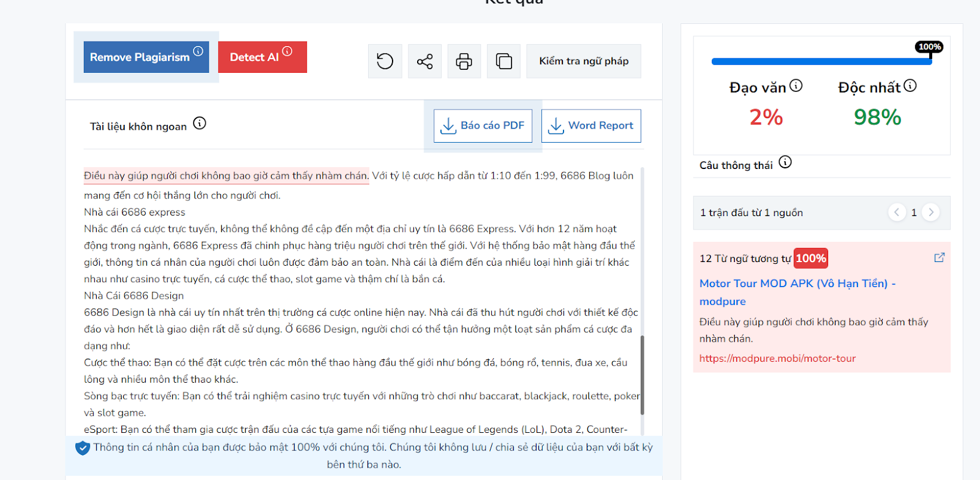Click '12 Từ ngữ tương tự' label
Image resolution: width=980 pixels, height=480 pixels.
pyautogui.click(x=745, y=258)
